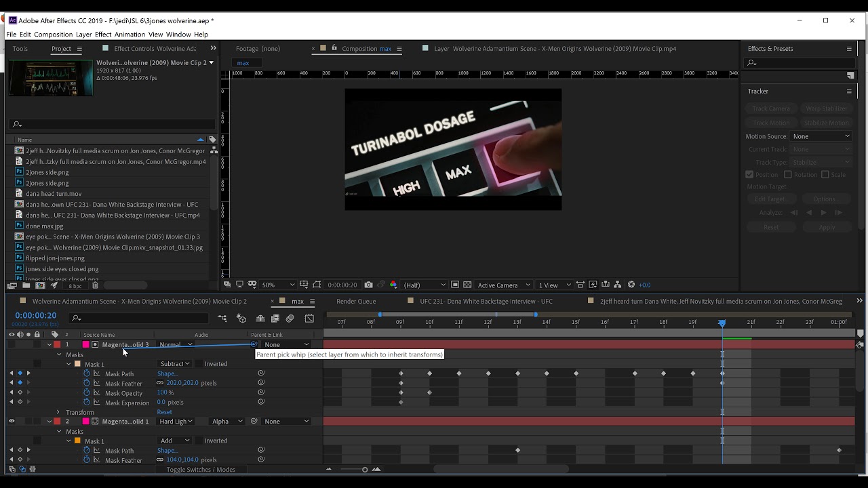Image resolution: width=868 pixels, height=488 pixels.
Task: Check the Scale box in Tracker
Action: [825, 174]
